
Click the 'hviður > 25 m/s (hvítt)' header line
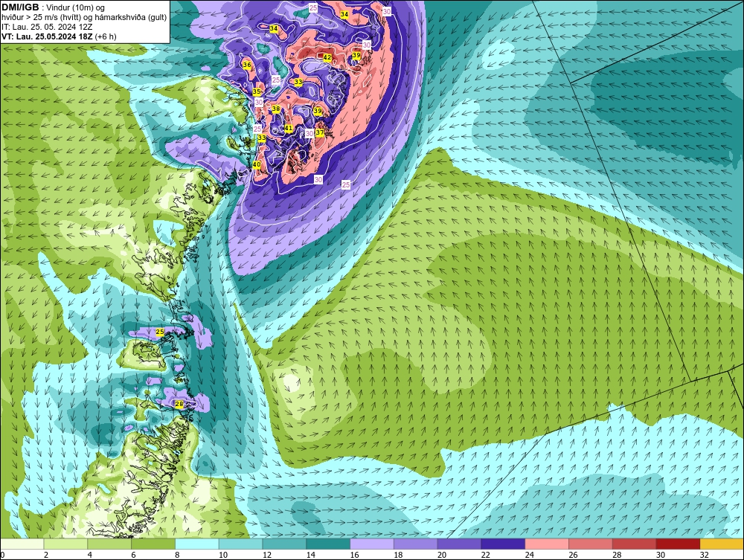(84, 17)
